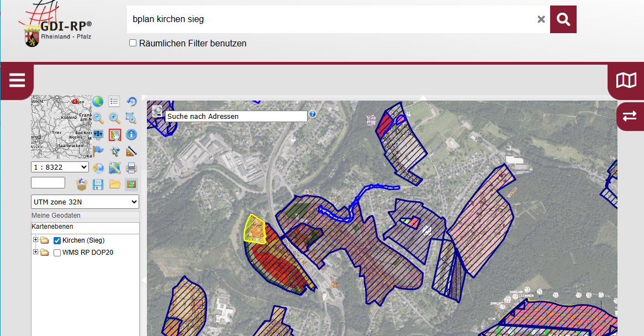Click the globe full extent icon
Viewport: 644px width, 336px height.
pyautogui.click(x=98, y=101)
